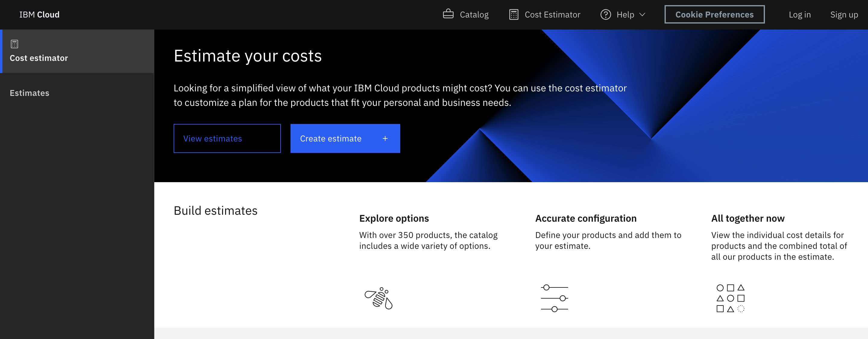
Task: Click the Sign up link top right
Action: pos(844,14)
